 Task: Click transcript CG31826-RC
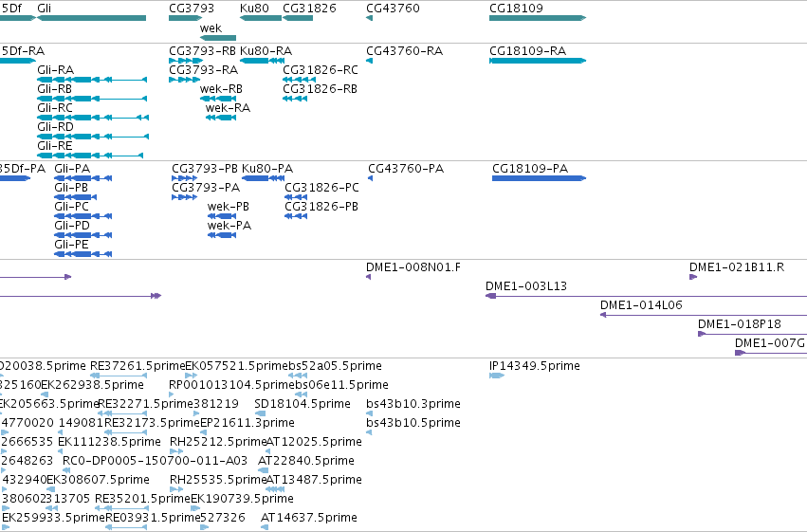coord(299,80)
